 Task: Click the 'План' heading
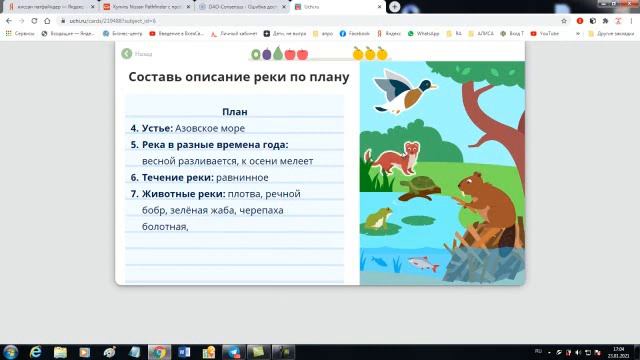pos(235,112)
